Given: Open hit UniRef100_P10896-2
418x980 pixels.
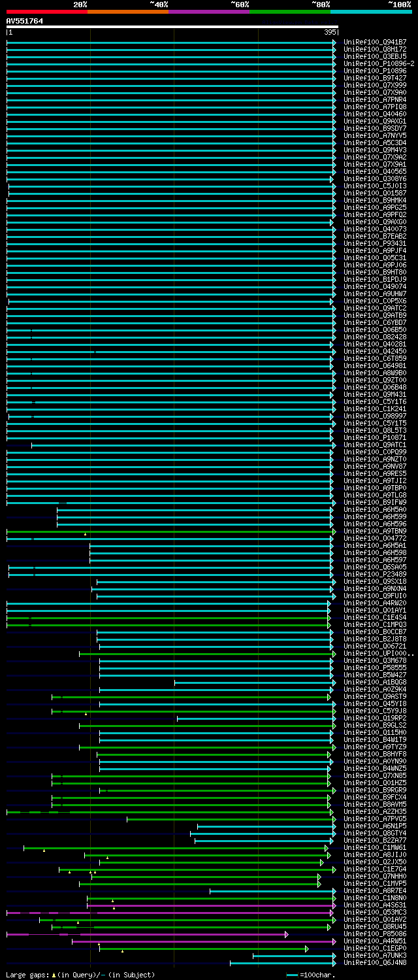Looking at the screenshot, I should (379, 63).
